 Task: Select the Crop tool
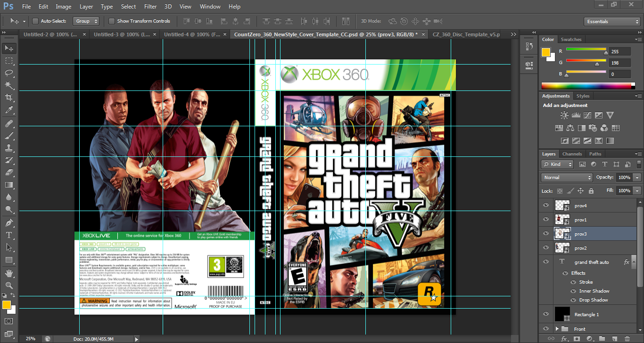coord(9,98)
